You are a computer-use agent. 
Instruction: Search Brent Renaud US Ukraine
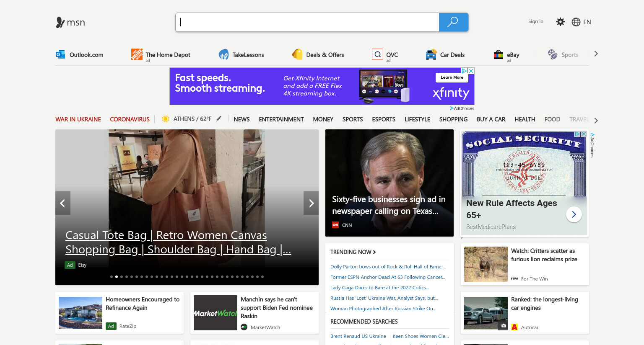click(x=358, y=336)
